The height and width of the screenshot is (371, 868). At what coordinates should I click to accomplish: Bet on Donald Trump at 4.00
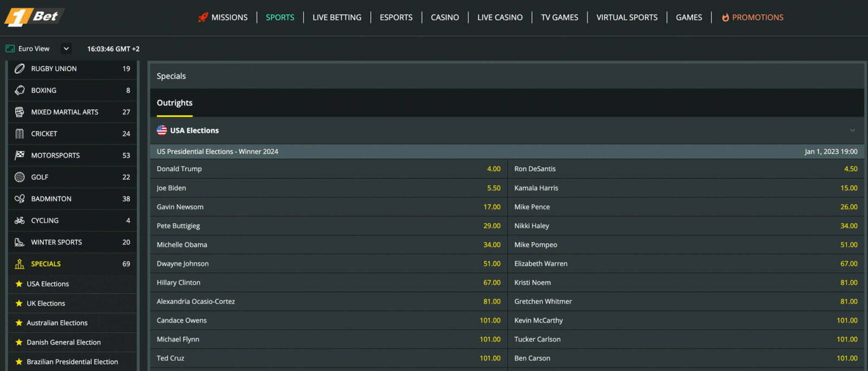pyautogui.click(x=328, y=169)
